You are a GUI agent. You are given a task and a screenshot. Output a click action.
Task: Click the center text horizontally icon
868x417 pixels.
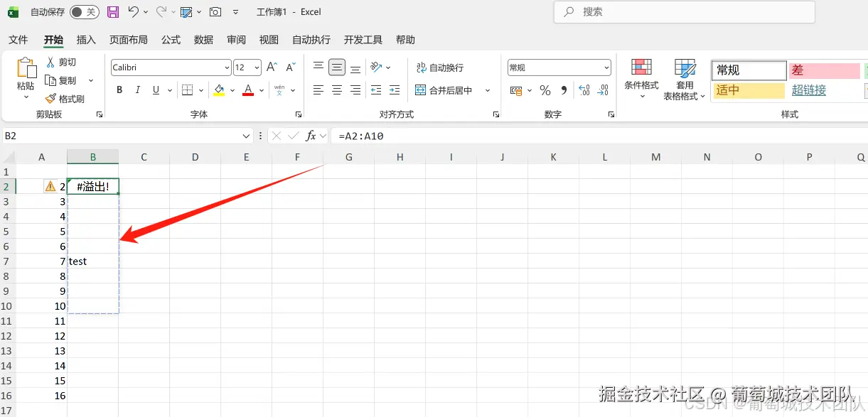tap(337, 90)
